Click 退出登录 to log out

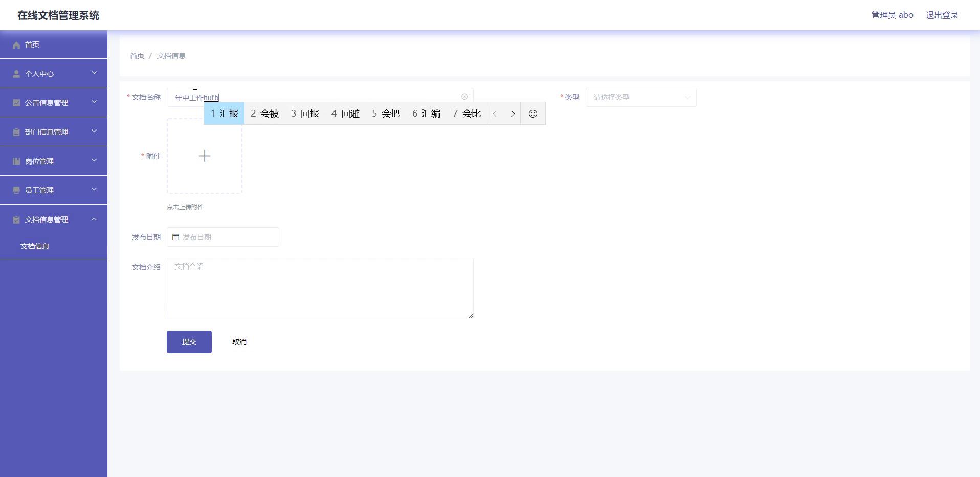click(x=942, y=15)
